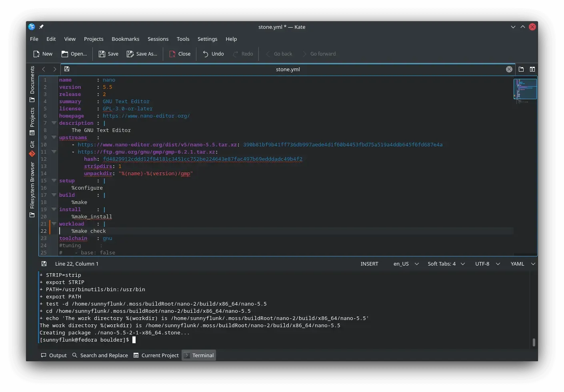
Task: Click previous tab arrow in tab bar
Action: coord(44,69)
